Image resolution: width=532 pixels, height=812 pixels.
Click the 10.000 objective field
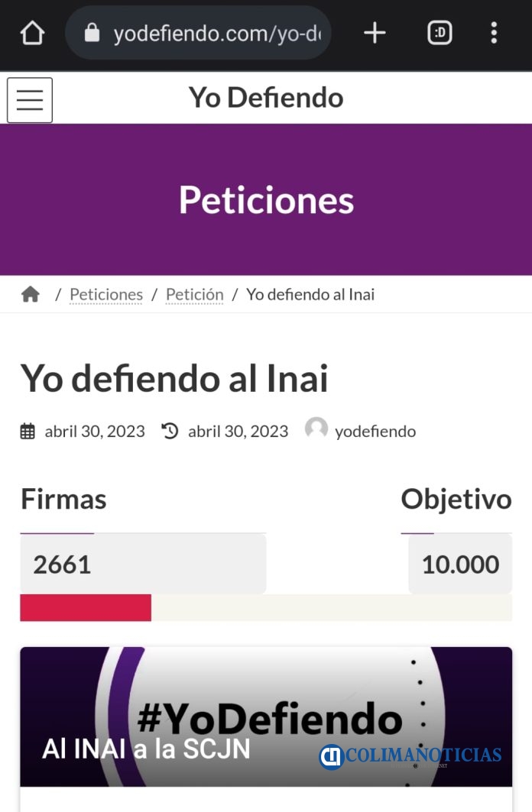(x=460, y=565)
